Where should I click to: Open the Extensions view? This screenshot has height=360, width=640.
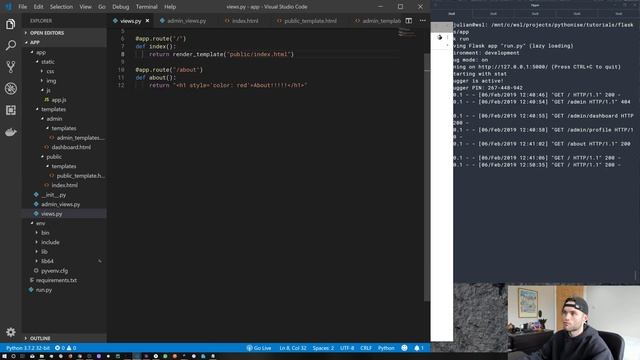(11, 110)
